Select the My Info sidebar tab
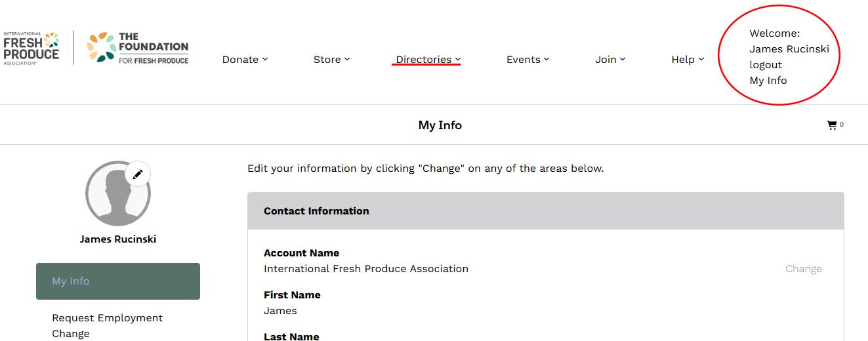 118,281
